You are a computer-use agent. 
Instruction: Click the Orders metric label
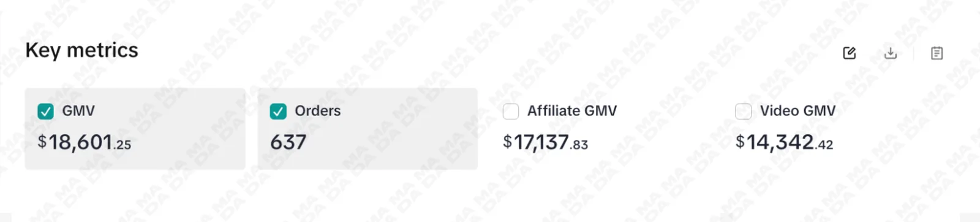(x=318, y=111)
